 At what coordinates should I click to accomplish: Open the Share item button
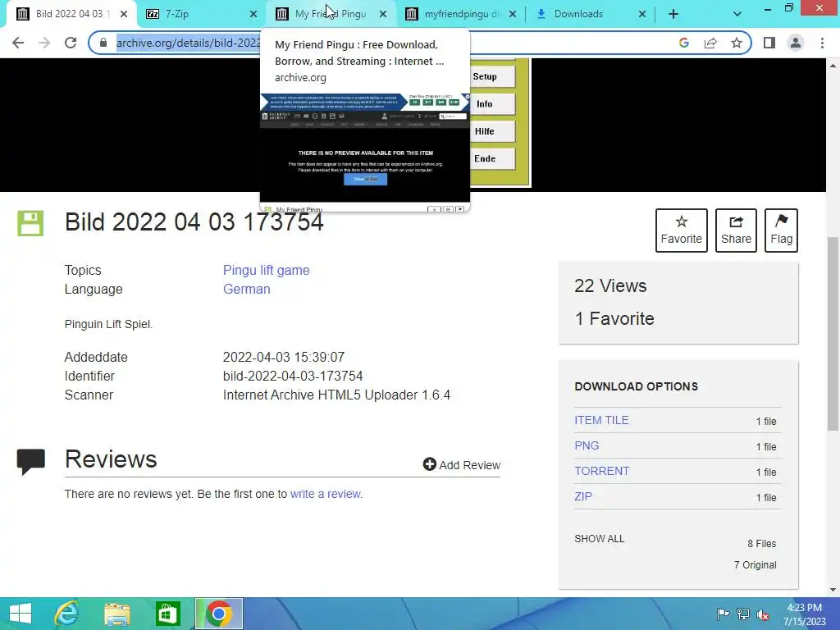[736, 231]
